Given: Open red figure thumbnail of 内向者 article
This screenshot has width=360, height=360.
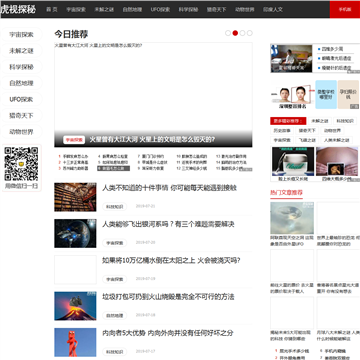Looking at the screenshot, I should click(75, 342).
